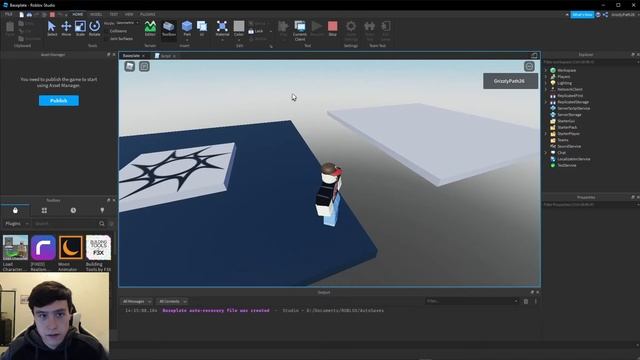
Task: Switch to the HOME ribbon tab
Action: pyautogui.click(x=78, y=14)
